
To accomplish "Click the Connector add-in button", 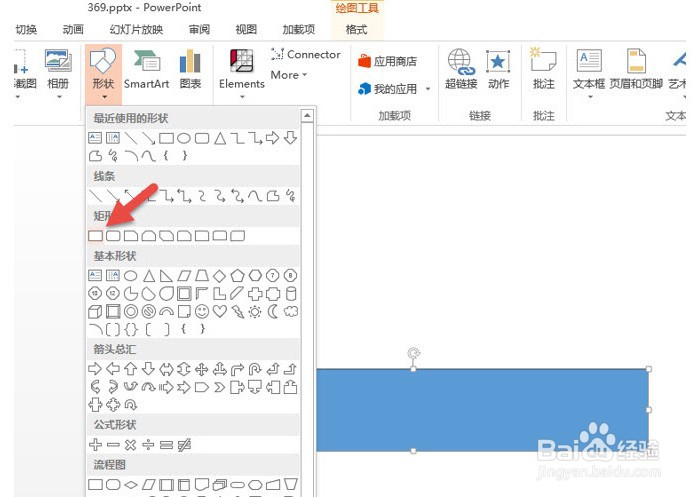I will point(306,54).
